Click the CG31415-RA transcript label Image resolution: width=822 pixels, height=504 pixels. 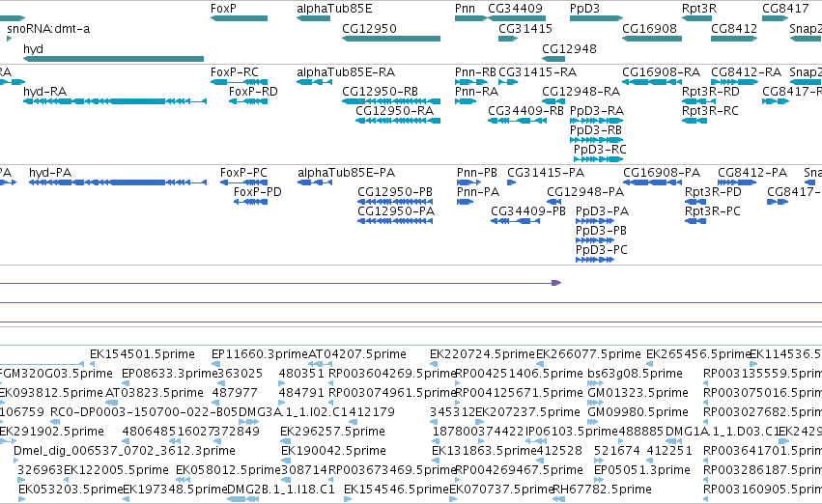coord(537,71)
